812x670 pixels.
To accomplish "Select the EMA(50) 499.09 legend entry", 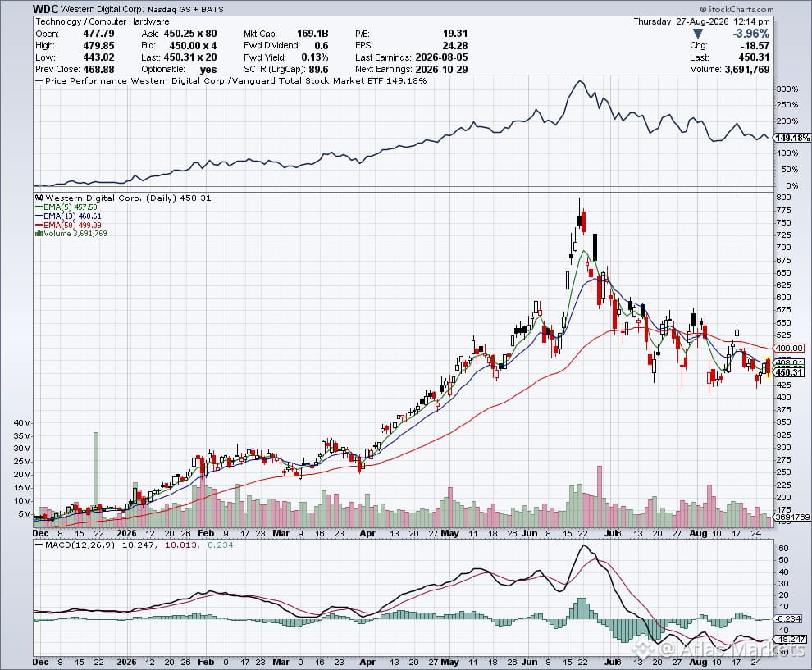I will click(x=68, y=225).
